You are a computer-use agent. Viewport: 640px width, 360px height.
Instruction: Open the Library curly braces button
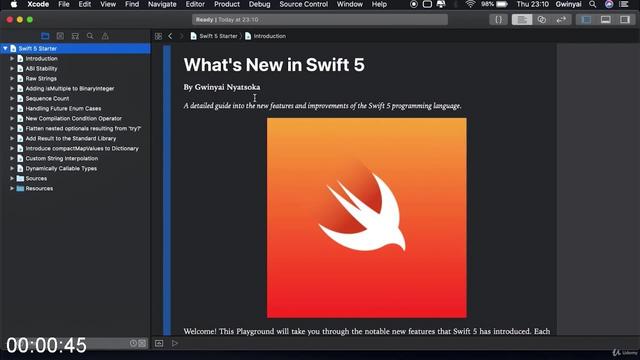498,20
